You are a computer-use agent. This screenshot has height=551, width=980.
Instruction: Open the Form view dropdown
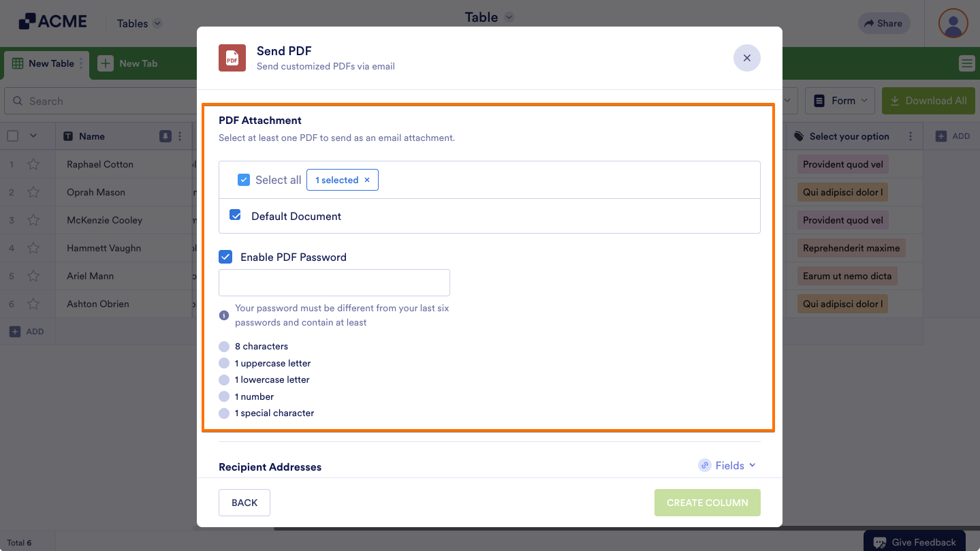click(x=840, y=101)
